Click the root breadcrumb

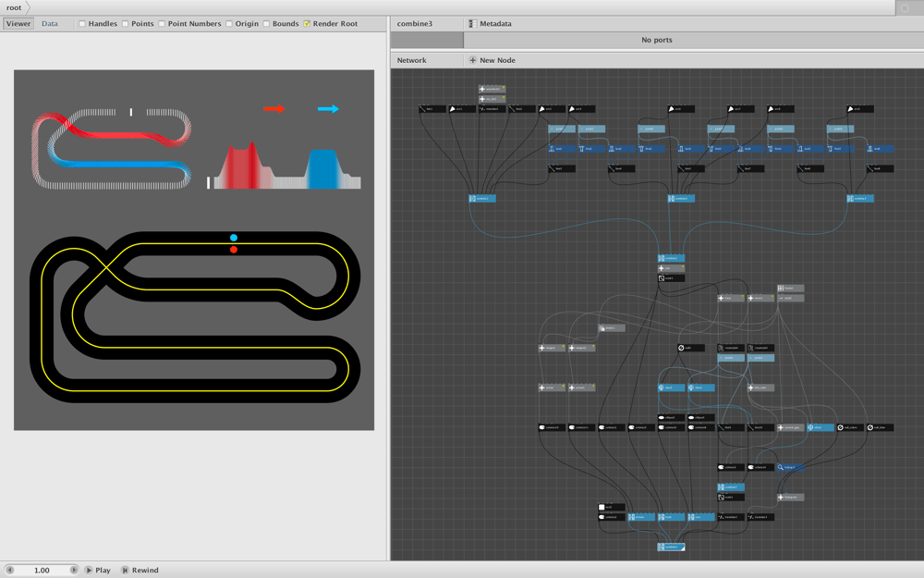click(x=14, y=7)
